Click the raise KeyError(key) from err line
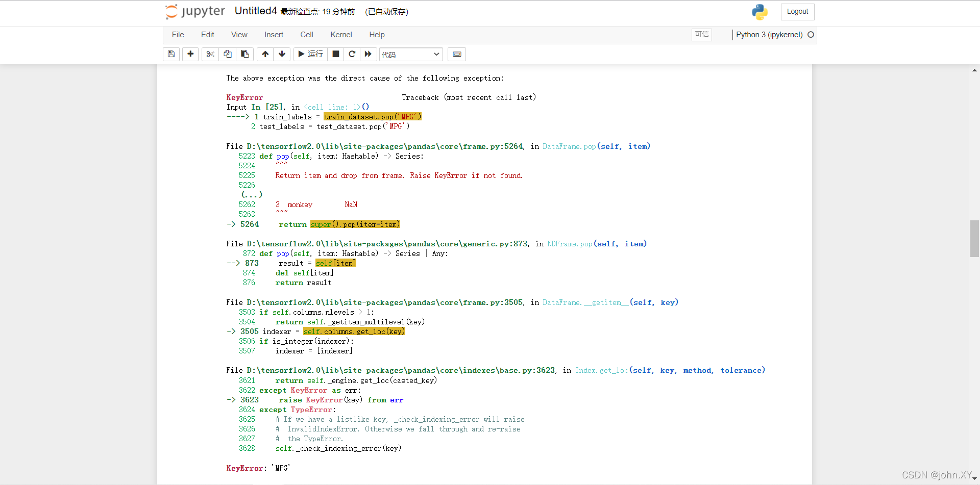The image size is (980, 485). (341, 400)
